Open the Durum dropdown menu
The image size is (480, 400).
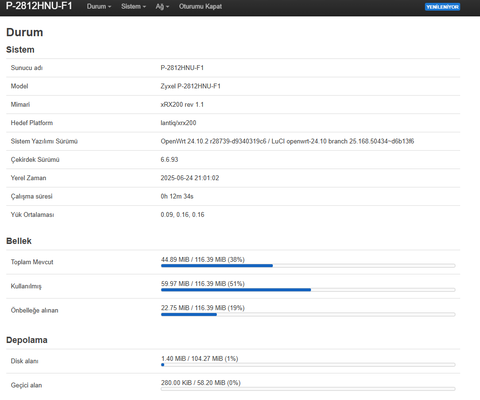(x=99, y=6)
